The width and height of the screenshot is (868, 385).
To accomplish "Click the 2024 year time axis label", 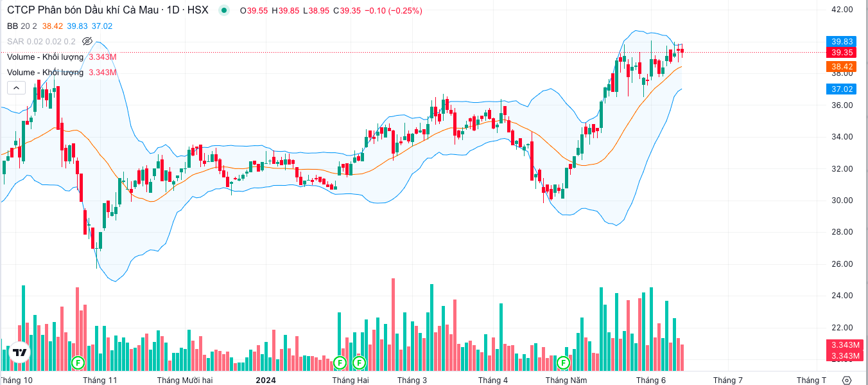I will tap(266, 381).
